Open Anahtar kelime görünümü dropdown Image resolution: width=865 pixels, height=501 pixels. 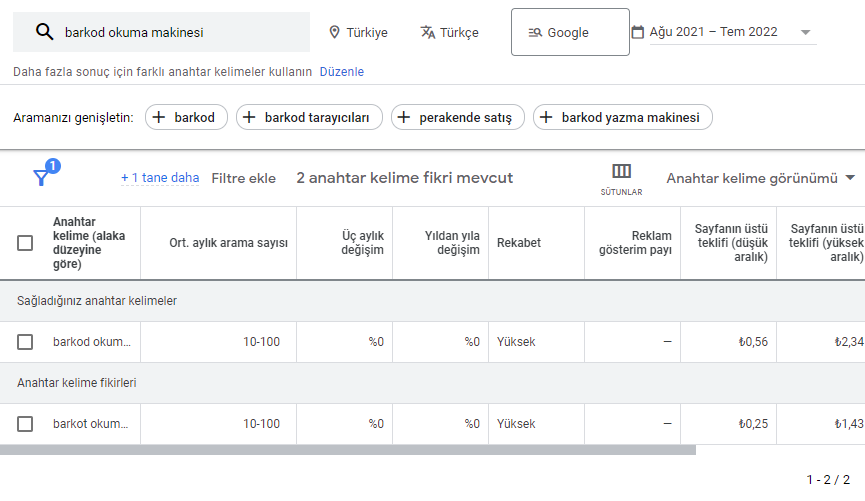pos(760,178)
